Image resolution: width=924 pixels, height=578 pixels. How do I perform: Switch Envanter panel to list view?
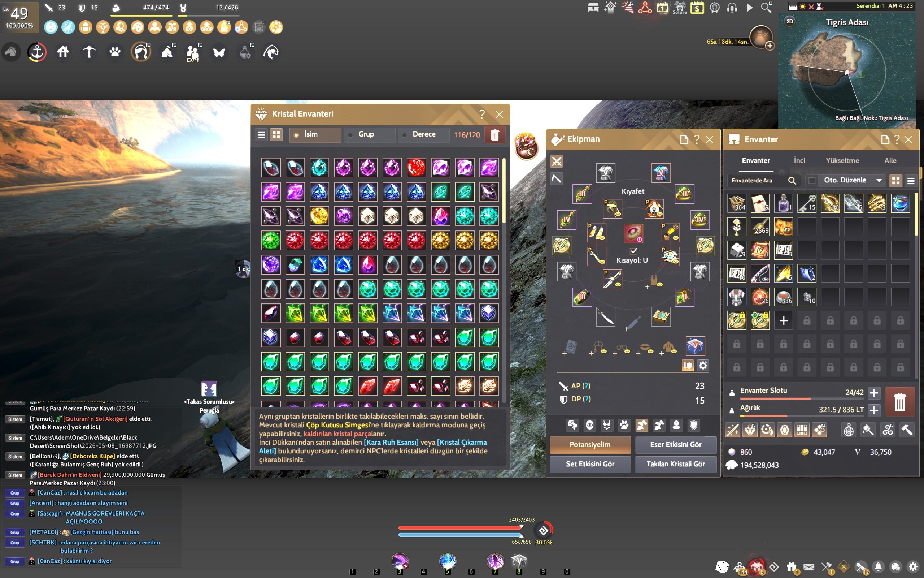(x=911, y=181)
